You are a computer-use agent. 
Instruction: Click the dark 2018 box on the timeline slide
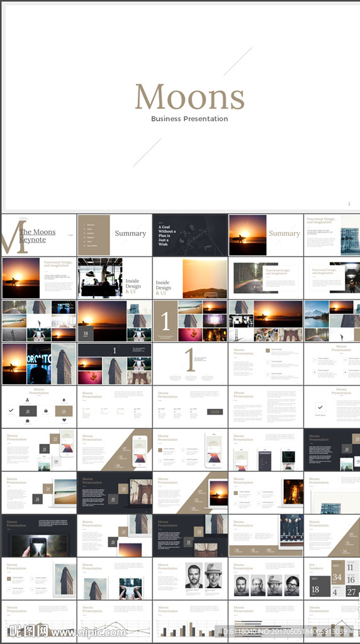coord(215,411)
